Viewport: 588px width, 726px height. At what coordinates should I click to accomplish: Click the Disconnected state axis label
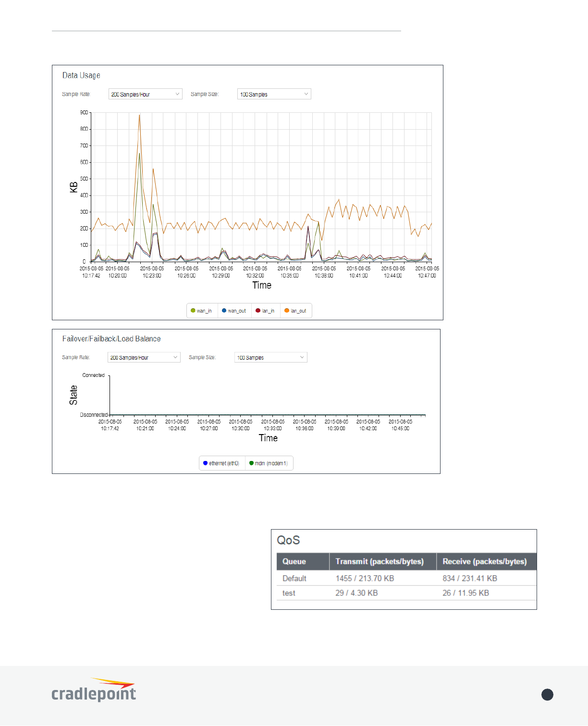pos(94,415)
